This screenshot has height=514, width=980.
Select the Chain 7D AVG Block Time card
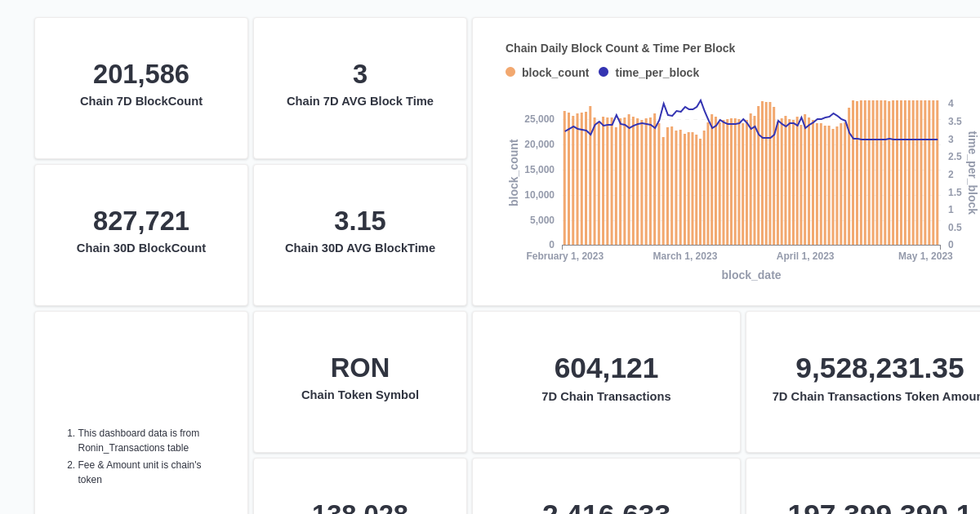(360, 87)
